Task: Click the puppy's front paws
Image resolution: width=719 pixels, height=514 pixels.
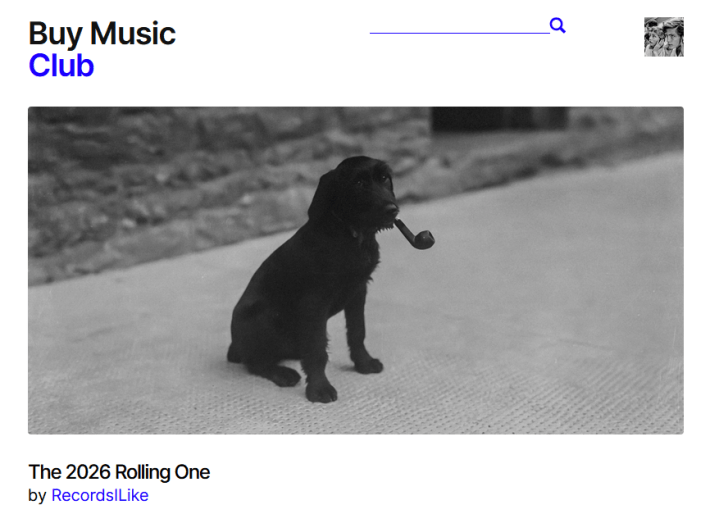Action: pos(344,378)
